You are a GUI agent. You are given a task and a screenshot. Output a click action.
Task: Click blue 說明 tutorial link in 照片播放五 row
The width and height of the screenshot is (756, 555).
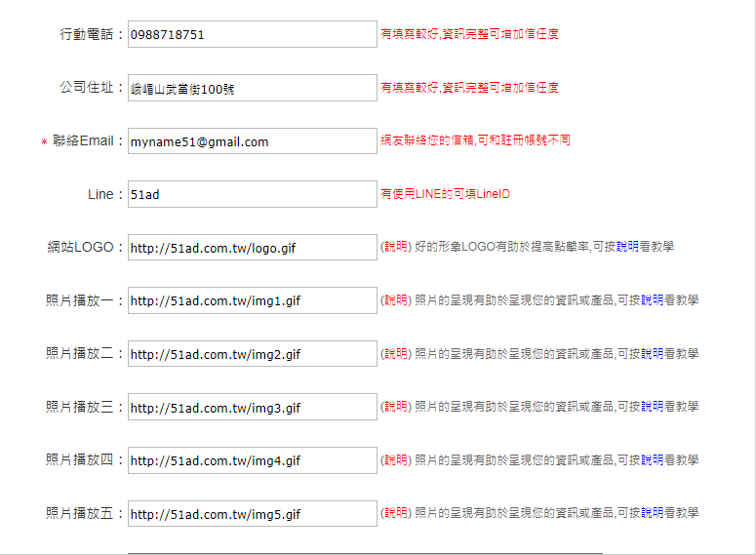coord(653,512)
